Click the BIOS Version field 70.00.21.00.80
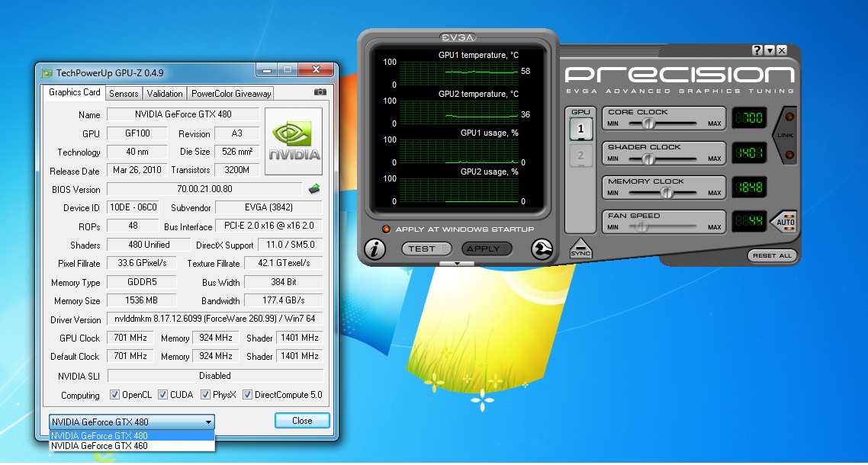Screen dimensions: 868x465 point(204,189)
